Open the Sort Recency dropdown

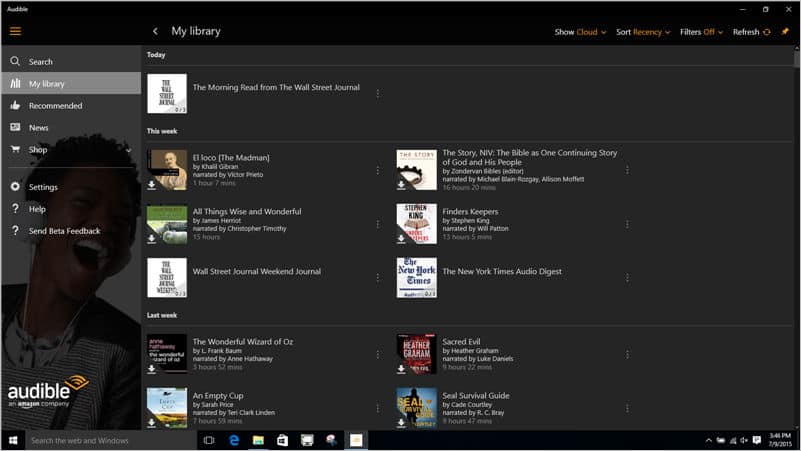643,32
